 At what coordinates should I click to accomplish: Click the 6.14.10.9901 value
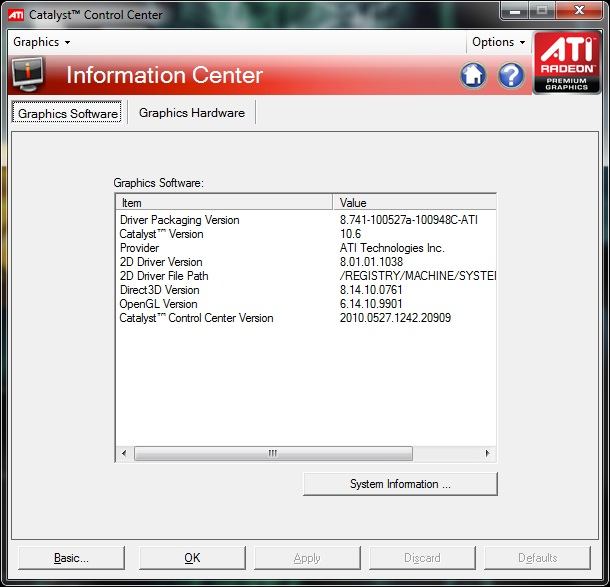coord(371,304)
